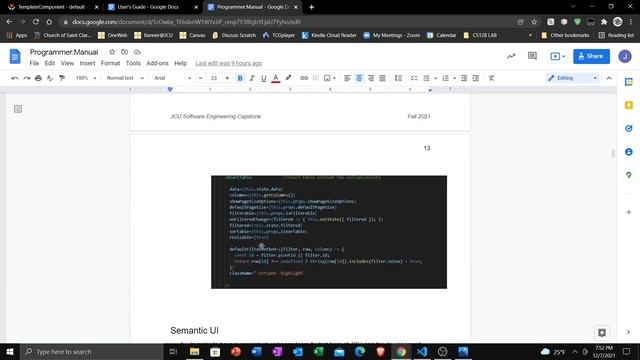640x360 pixels.
Task: Star the Programmer.Manual document
Action: (112, 52)
